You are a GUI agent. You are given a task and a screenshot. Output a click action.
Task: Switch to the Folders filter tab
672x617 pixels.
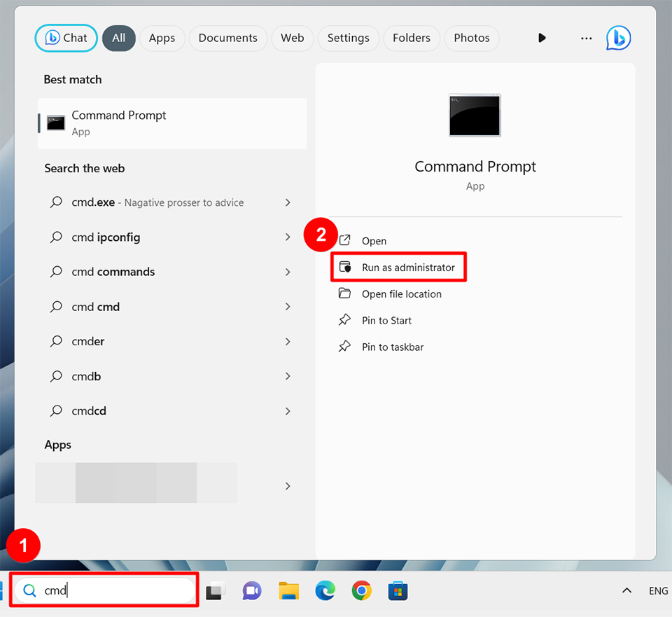pos(412,38)
